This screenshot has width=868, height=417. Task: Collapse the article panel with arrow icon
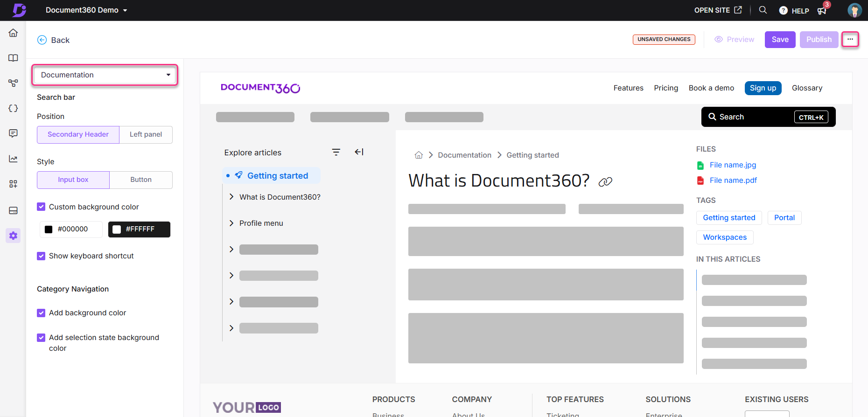click(x=359, y=152)
